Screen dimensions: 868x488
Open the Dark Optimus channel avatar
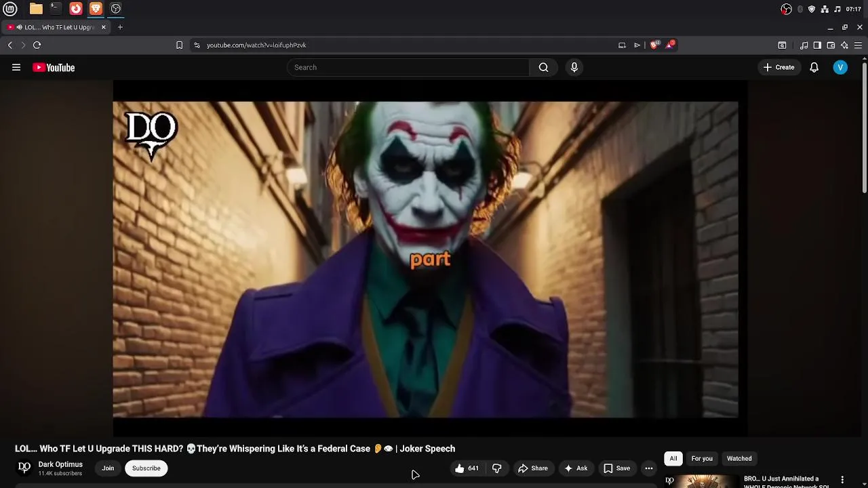click(24, 468)
